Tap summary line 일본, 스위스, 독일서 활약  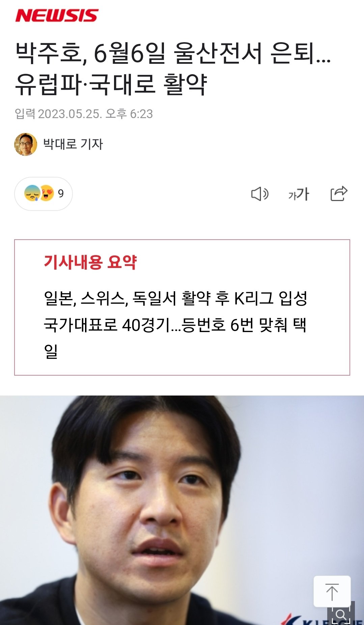175,298
